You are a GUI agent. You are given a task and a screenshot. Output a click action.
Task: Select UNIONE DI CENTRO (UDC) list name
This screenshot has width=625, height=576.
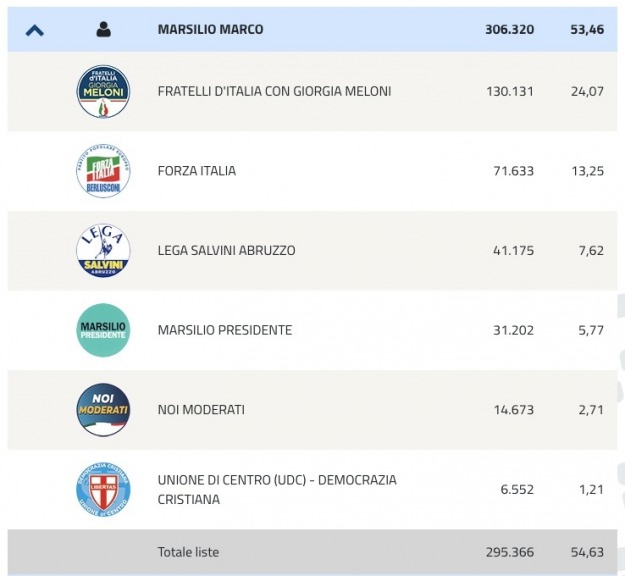click(277, 490)
